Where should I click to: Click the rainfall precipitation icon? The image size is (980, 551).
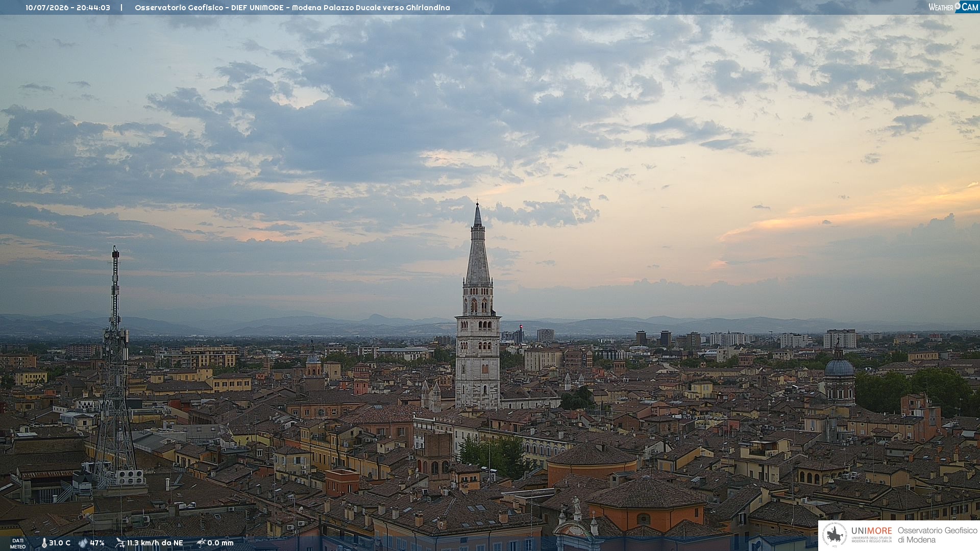coord(201,543)
